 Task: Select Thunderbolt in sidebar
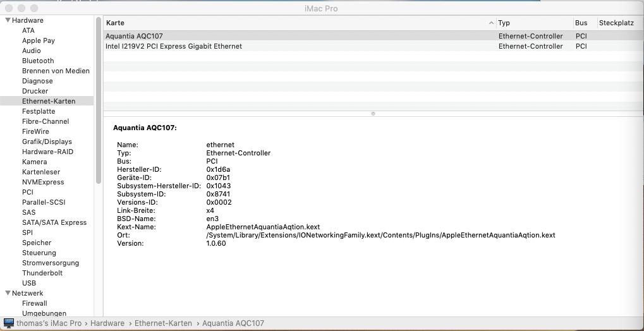coord(42,273)
